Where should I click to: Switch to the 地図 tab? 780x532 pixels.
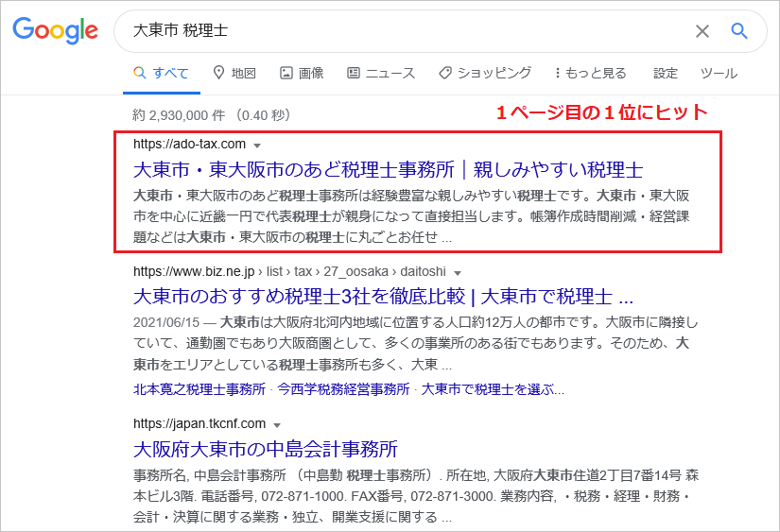click(234, 73)
